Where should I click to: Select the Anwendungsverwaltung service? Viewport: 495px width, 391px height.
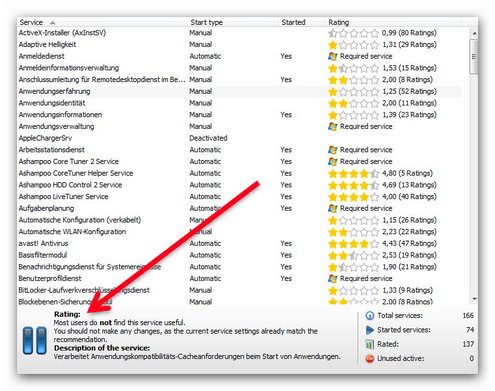56,126
